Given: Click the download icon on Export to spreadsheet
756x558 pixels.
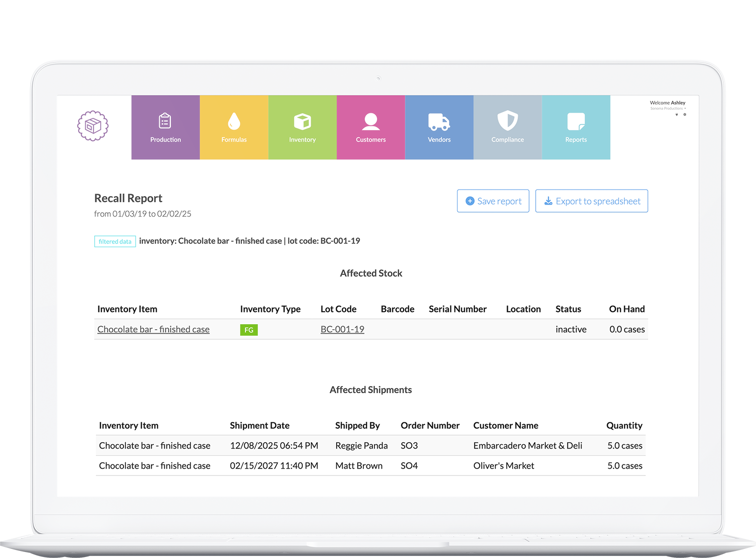Looking at the screenshot, I should click(x=548, y=201).
